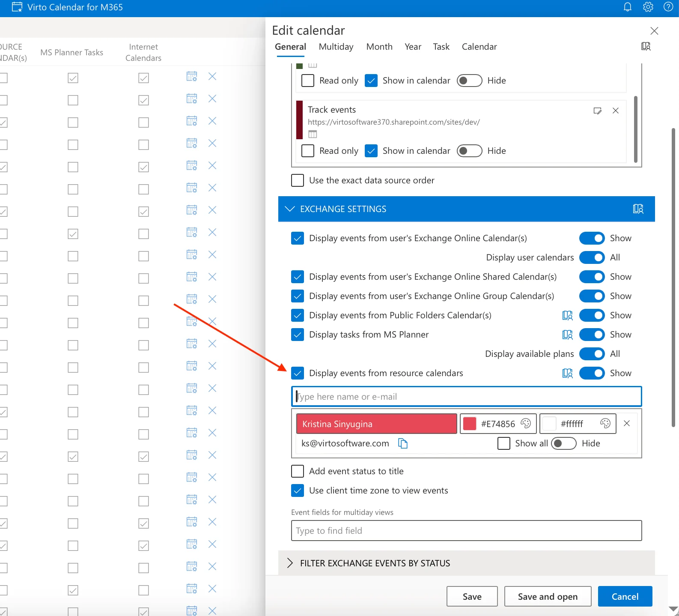The image size is (679, 616).
Task: Focus the Type to find field input
Action: 467,531
